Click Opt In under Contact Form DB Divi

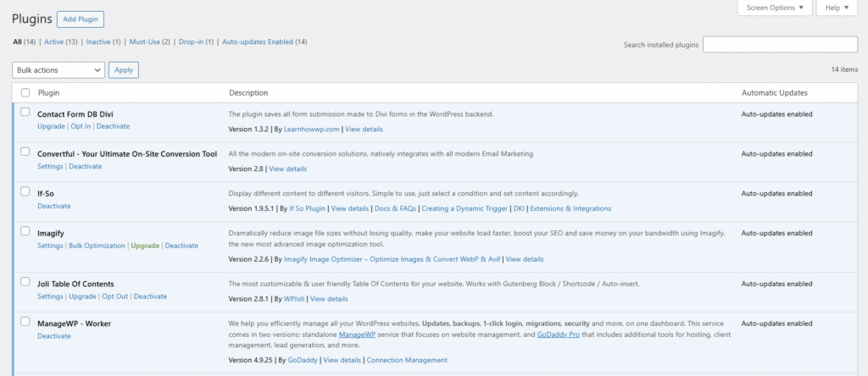tap(81, 126)
